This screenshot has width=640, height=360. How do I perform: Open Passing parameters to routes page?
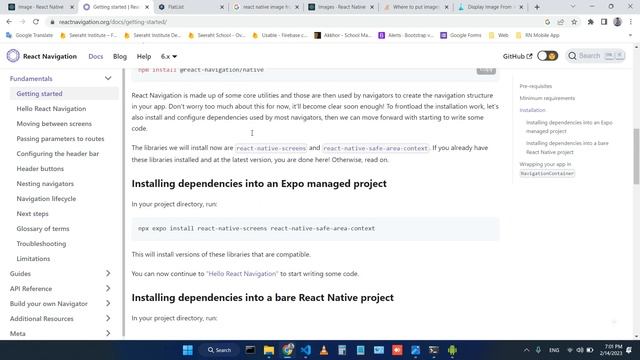[60, 139]
